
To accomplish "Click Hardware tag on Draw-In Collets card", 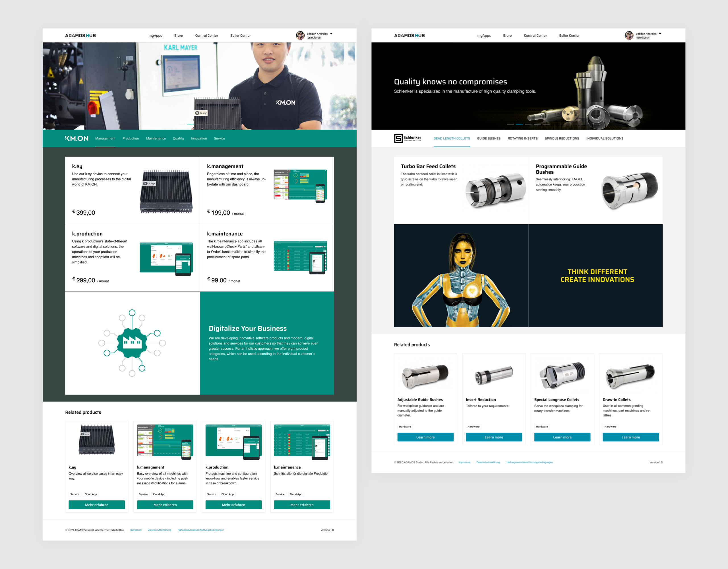I will (x=610, y=426).
